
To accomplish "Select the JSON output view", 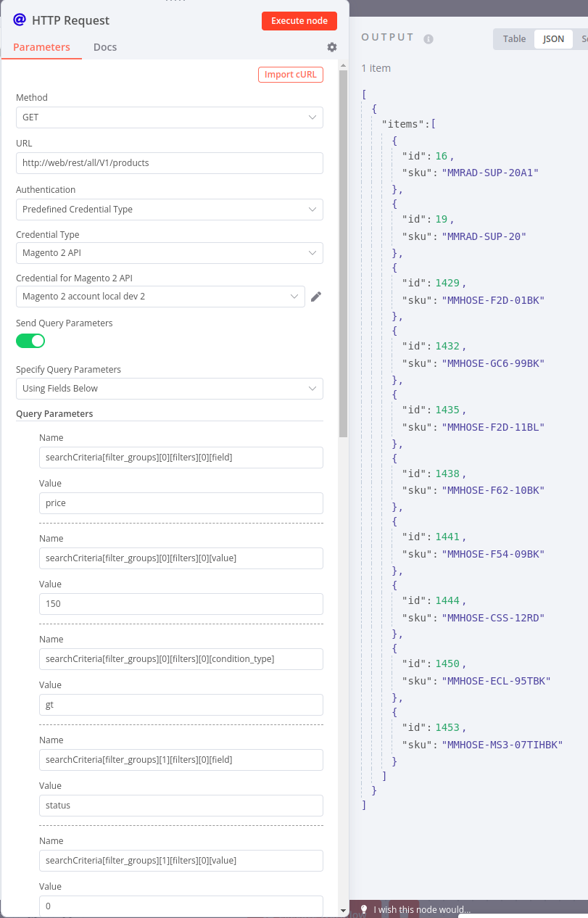I will click(552, 38).
